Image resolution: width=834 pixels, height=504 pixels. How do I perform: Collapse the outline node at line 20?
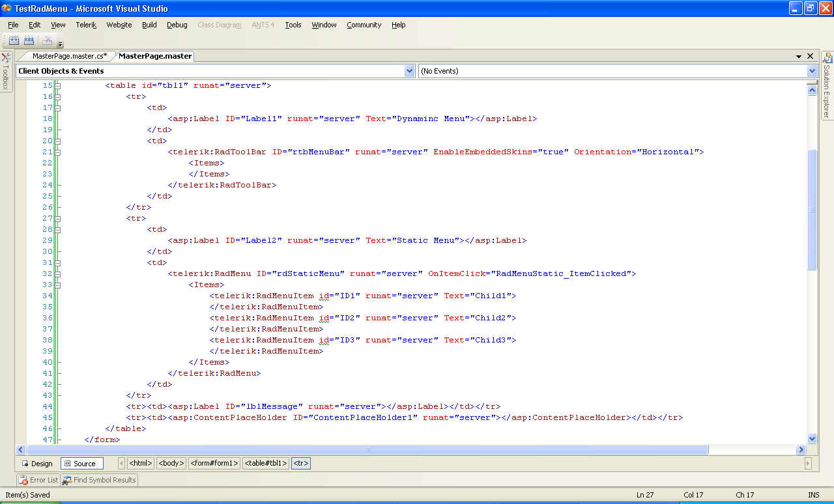pyautogui.click(x=58, y=141)
